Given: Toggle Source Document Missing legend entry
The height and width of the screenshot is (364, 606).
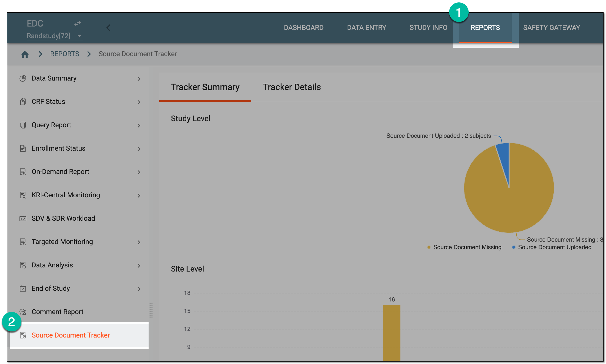Looking at the screenshot, I should pyautogui.click(x=464, y=247).
